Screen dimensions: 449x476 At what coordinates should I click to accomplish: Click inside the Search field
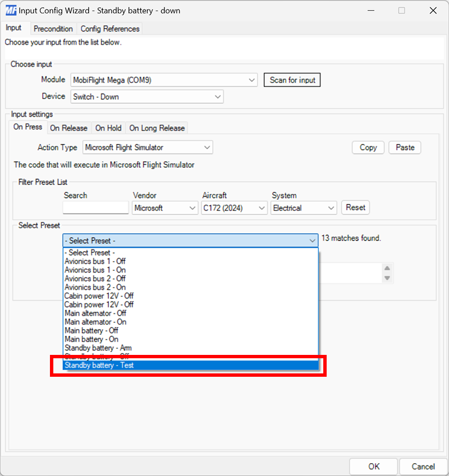(x=95, y=207)
